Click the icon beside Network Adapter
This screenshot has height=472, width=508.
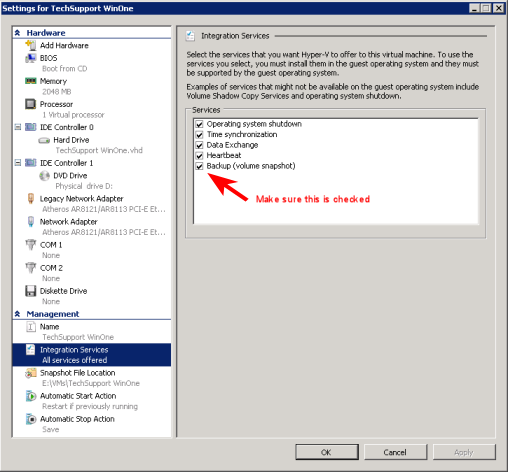pos(31,222)
